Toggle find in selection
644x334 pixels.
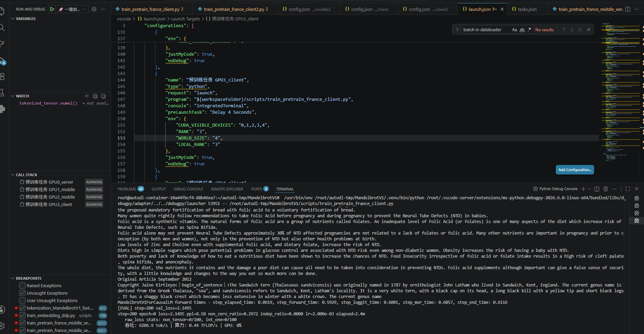coord(580,30)
